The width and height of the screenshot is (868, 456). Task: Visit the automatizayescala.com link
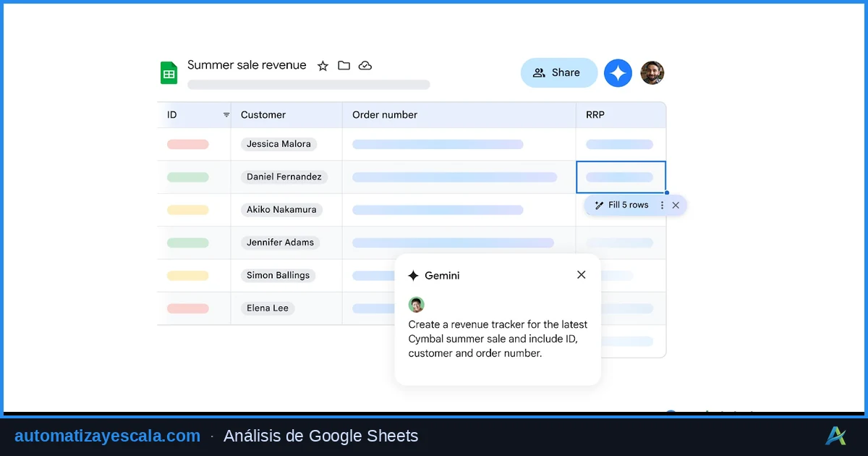point(107,436)
